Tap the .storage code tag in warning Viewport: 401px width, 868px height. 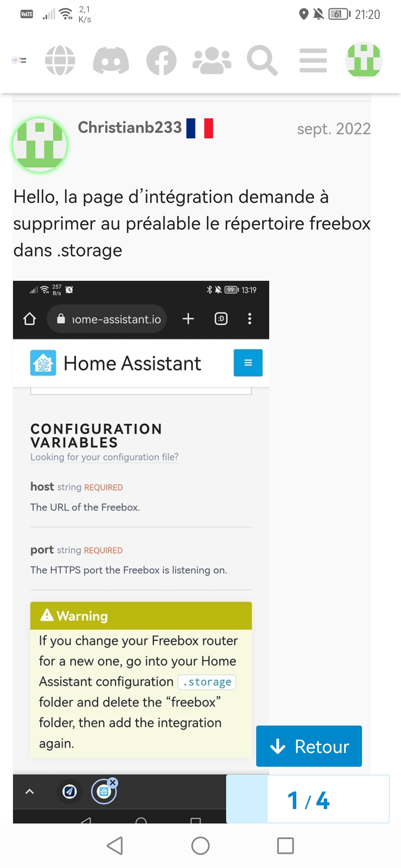click(207, 682)
